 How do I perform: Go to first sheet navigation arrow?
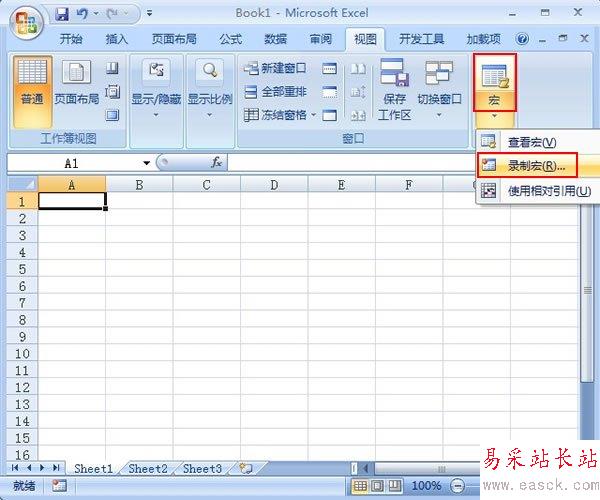(15, 468)
